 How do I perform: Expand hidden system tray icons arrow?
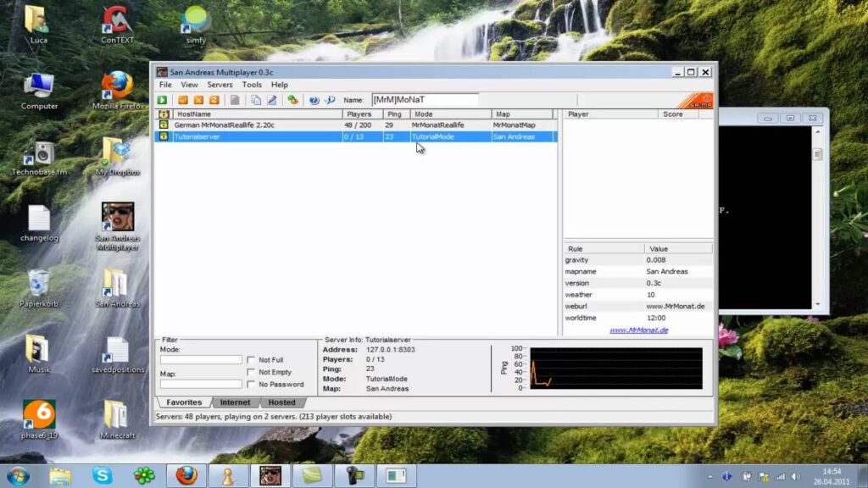(709, 475)
